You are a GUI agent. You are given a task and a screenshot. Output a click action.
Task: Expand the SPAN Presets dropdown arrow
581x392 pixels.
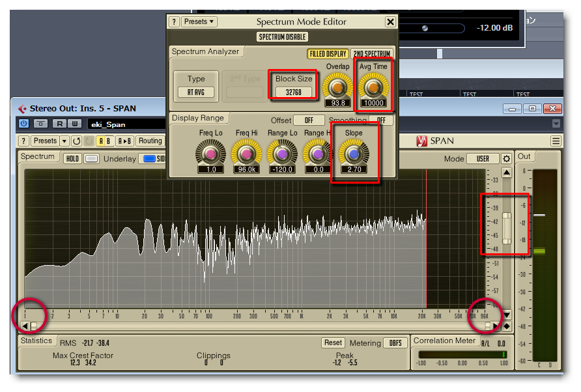point(64,141)
